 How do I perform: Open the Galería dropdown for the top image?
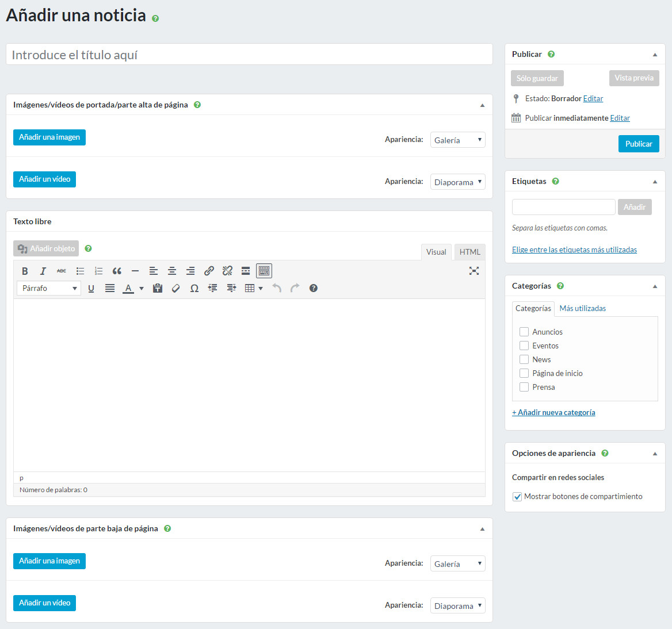(x=457, y=140)
